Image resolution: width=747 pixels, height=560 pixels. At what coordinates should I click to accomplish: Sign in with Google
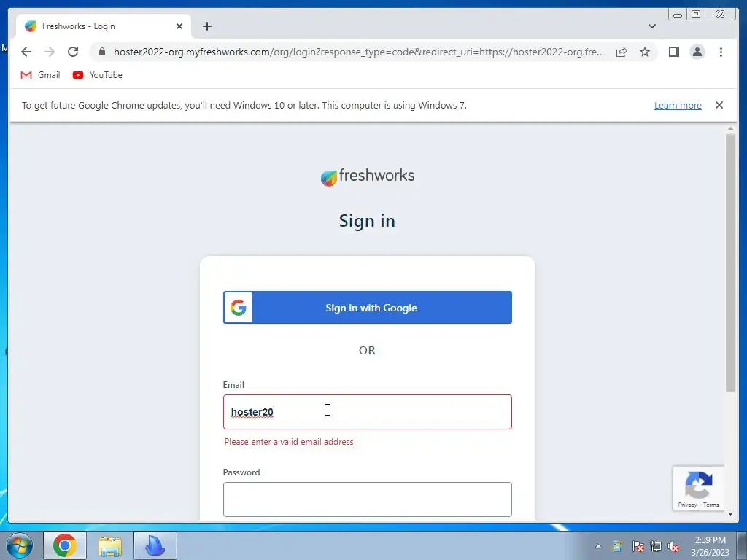point(368,308)
